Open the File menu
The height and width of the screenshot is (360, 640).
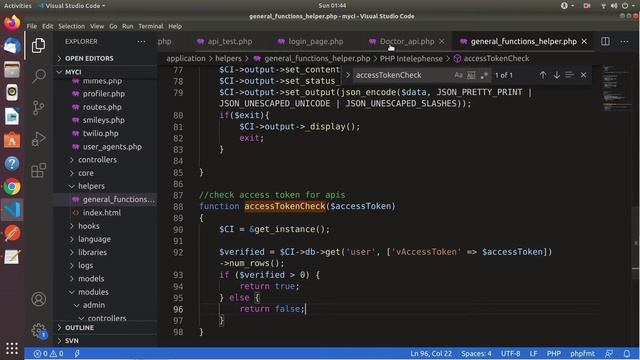point(31,26)
